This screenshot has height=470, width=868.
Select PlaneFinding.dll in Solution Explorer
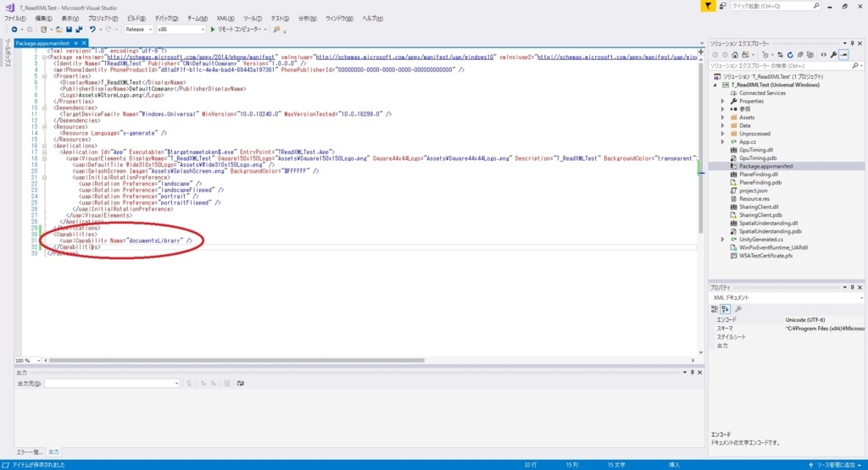pyautogui.click(x=759, y=174)
